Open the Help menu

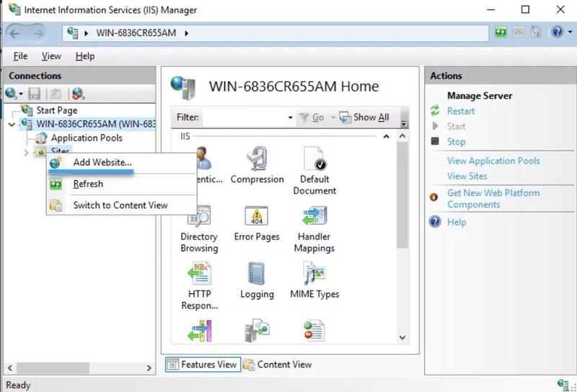tap(85, 56)
